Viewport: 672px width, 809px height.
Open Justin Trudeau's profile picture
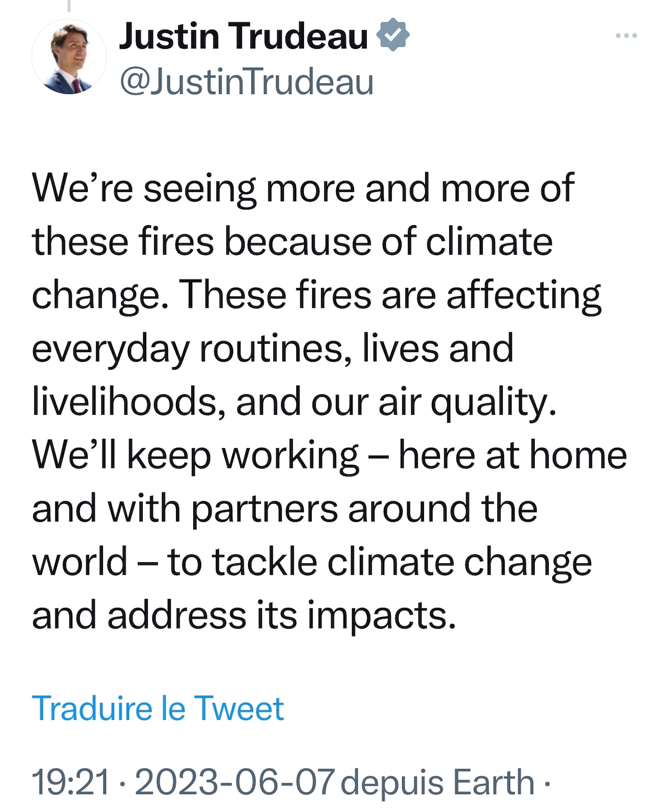(69, 57)
